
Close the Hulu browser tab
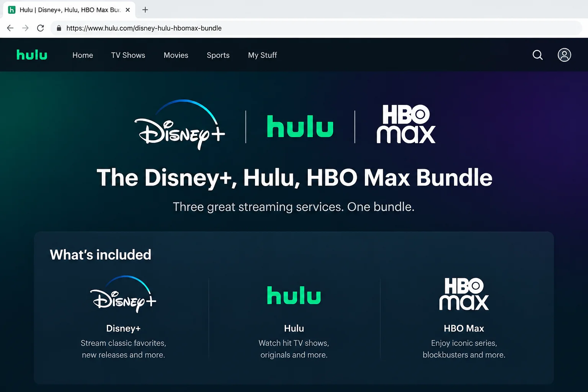128,10
